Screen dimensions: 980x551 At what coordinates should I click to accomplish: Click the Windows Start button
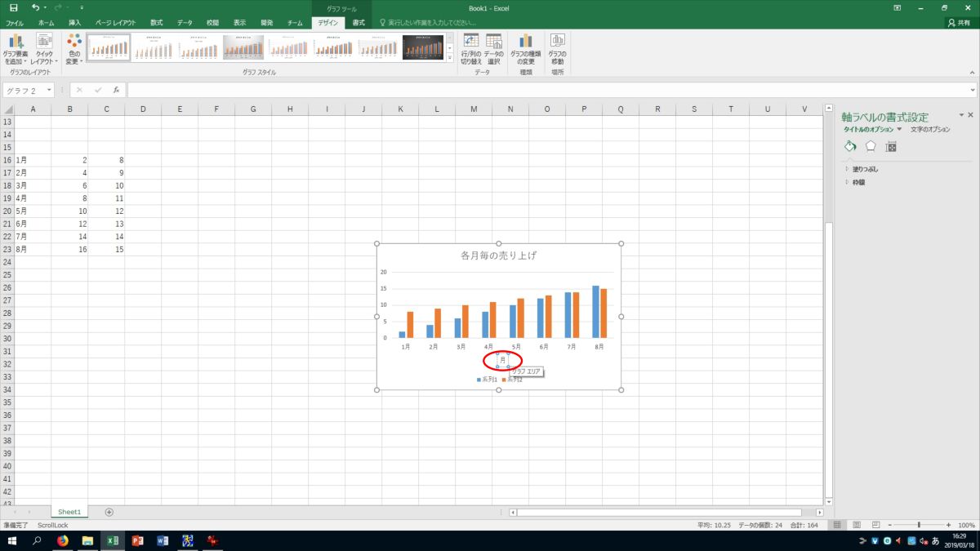pos(12,540)
